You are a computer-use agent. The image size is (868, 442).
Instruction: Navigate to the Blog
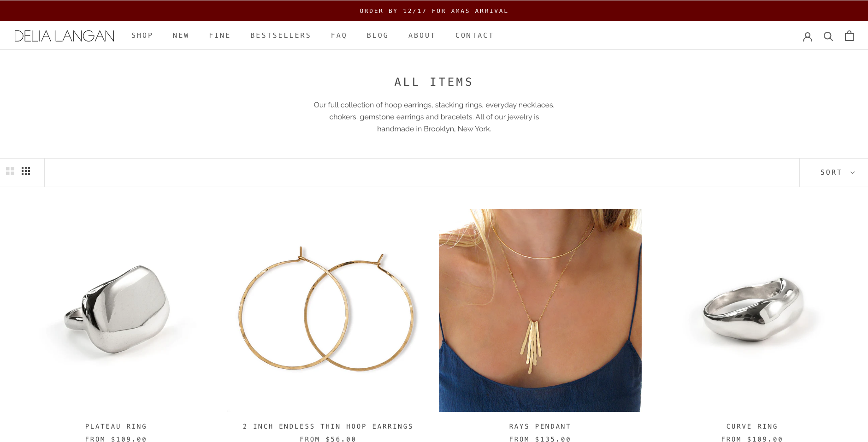[378, 35]
